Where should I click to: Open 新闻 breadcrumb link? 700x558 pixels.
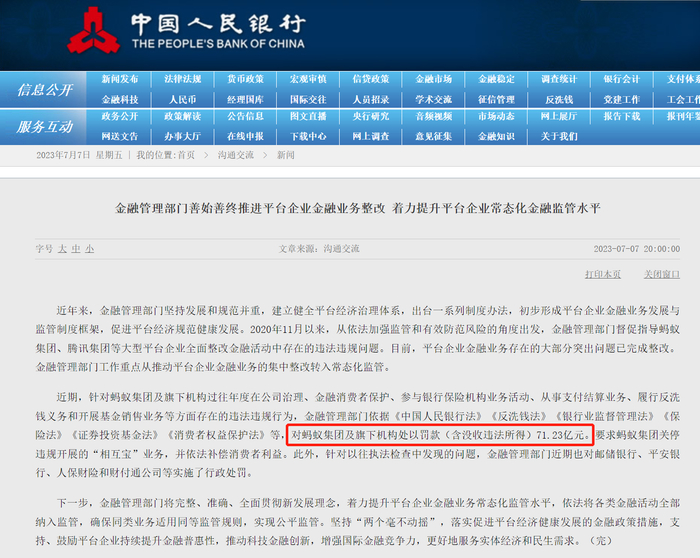(x=285, y=155)
